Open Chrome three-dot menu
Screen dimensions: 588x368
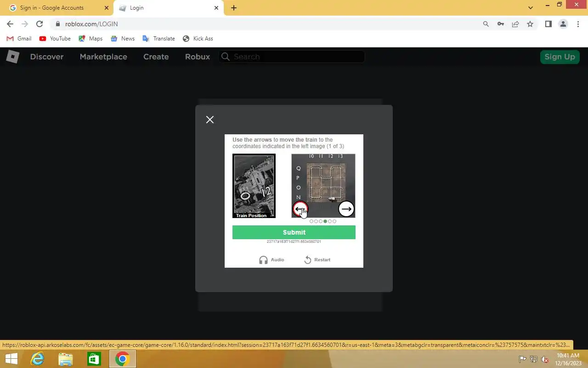[x=577, y=24]
